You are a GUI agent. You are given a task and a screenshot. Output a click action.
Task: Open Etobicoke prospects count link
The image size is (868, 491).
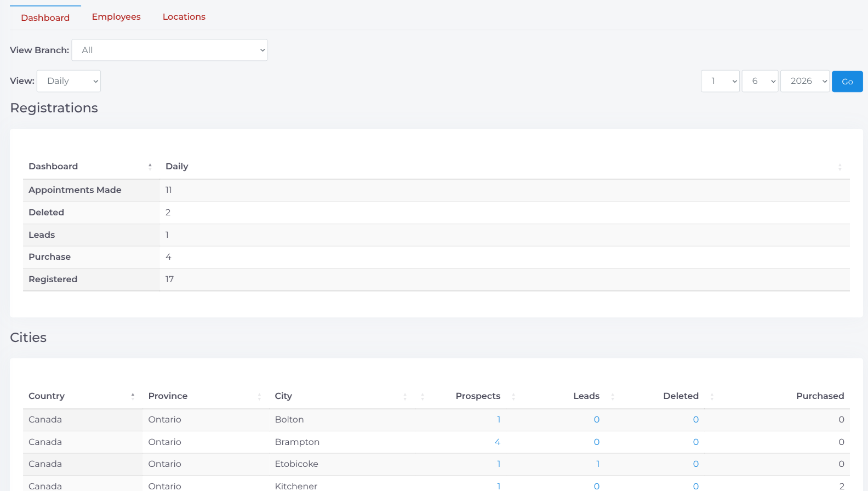[x=499, y=464]
